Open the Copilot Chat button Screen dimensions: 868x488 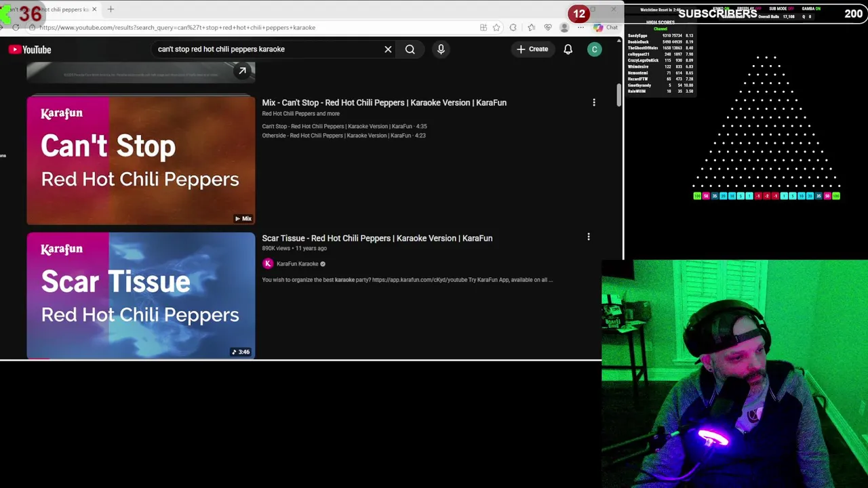tap(606, 28)
